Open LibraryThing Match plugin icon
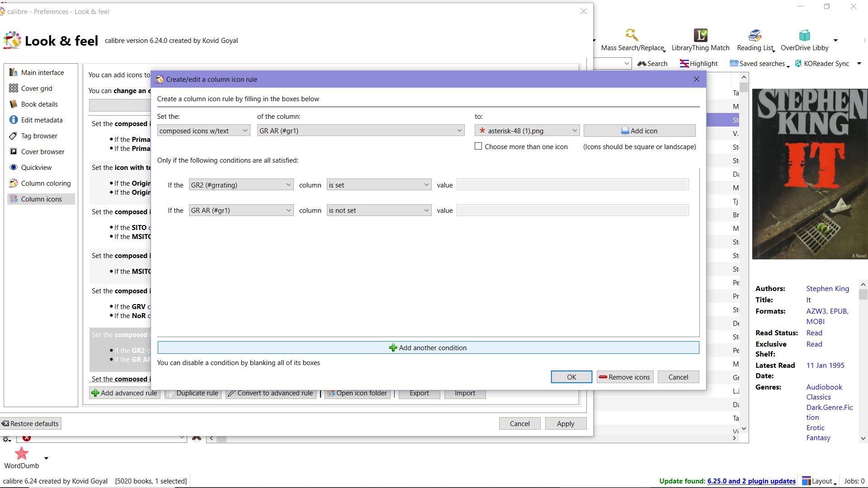 pos(700,35)
